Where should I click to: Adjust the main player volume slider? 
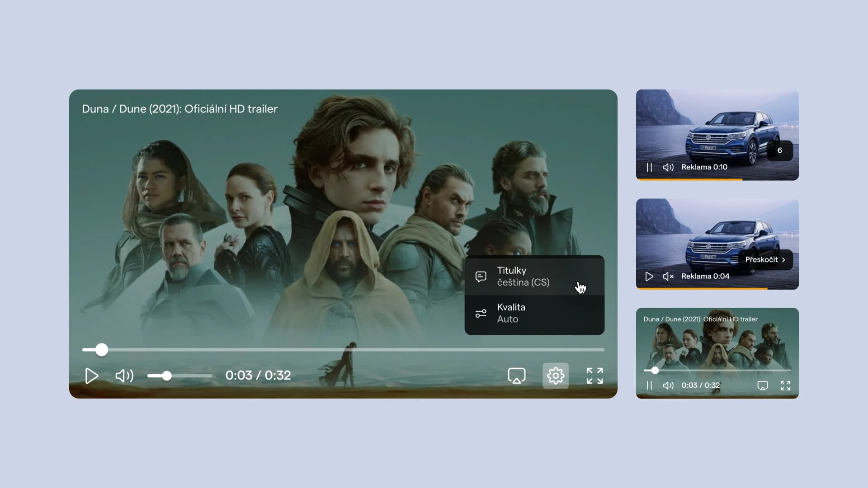click(179, 375)
